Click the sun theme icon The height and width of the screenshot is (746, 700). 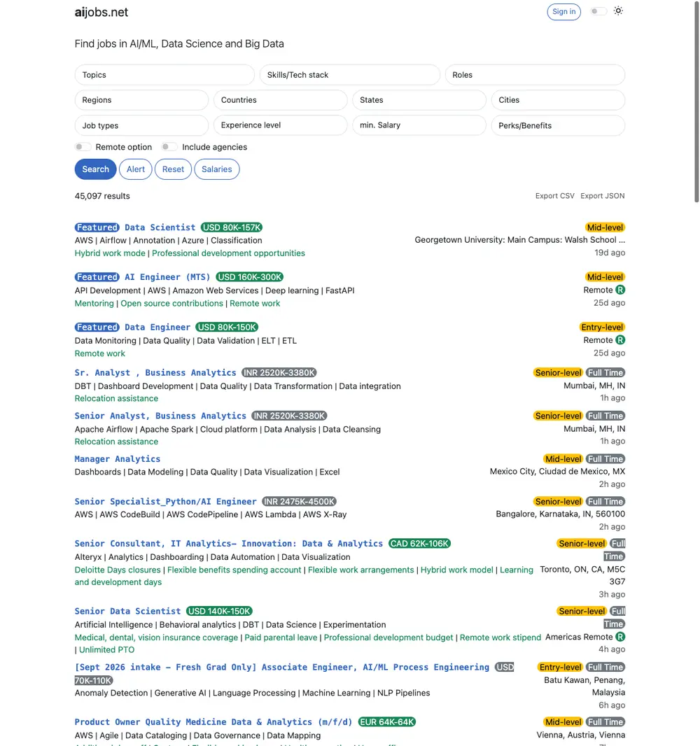pos(617,11)
